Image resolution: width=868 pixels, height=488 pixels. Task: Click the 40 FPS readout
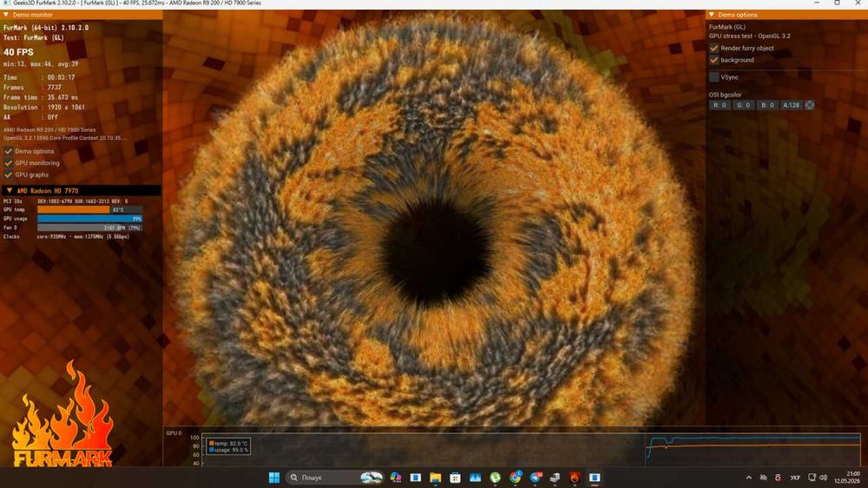coord(18,52)
